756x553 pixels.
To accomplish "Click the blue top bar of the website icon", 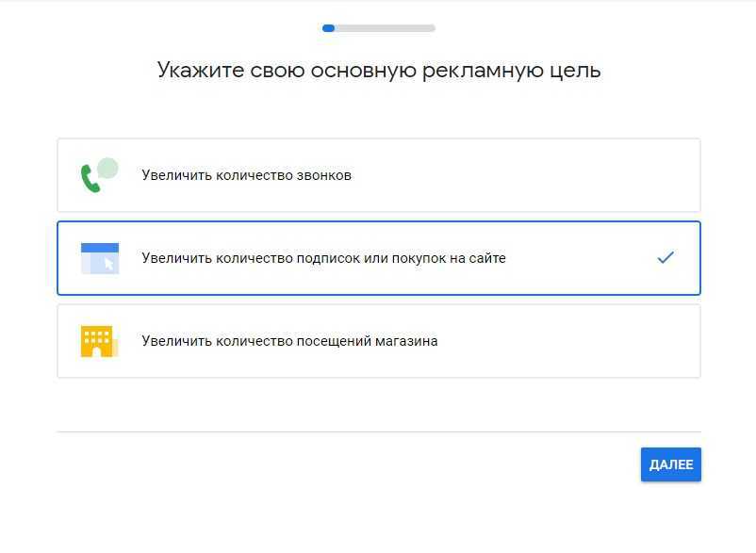I will pos(99,247).
